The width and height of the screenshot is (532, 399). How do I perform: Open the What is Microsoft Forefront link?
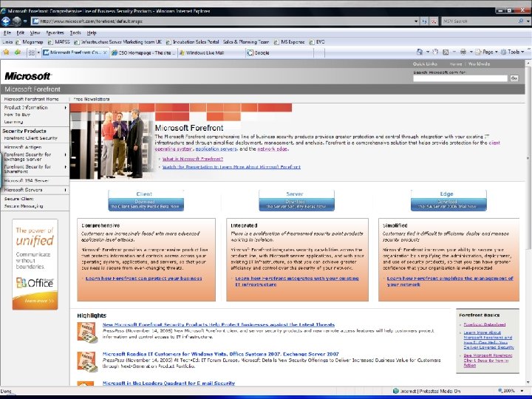[x=193, y=159]
